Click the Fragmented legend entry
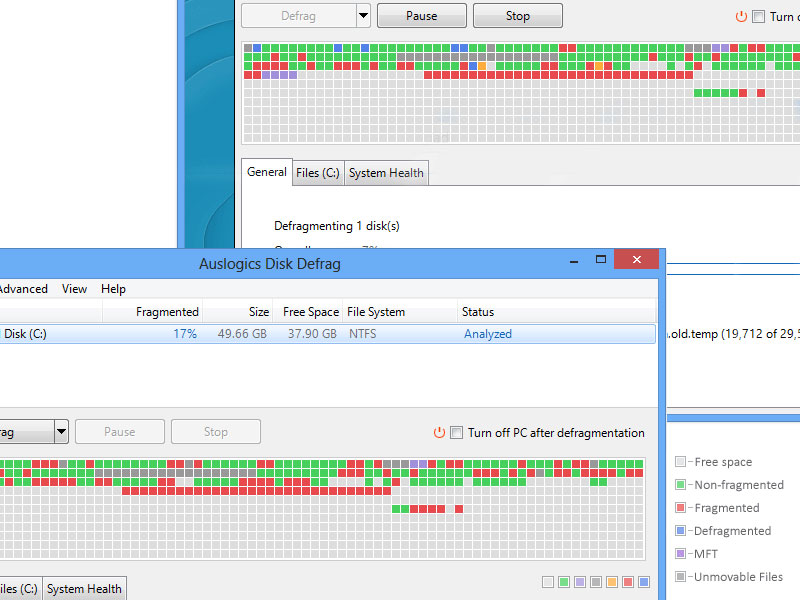Viewport: 800px width, 600px height. (717, 508)
